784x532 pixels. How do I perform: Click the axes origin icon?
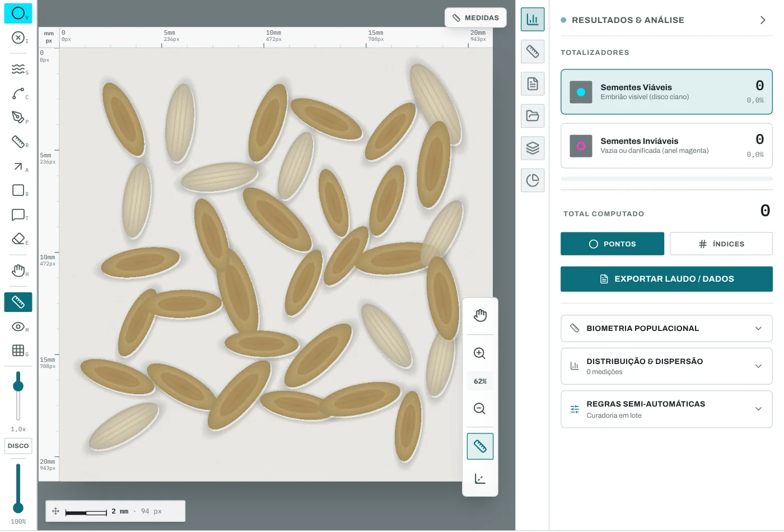(x=480, y=479)
